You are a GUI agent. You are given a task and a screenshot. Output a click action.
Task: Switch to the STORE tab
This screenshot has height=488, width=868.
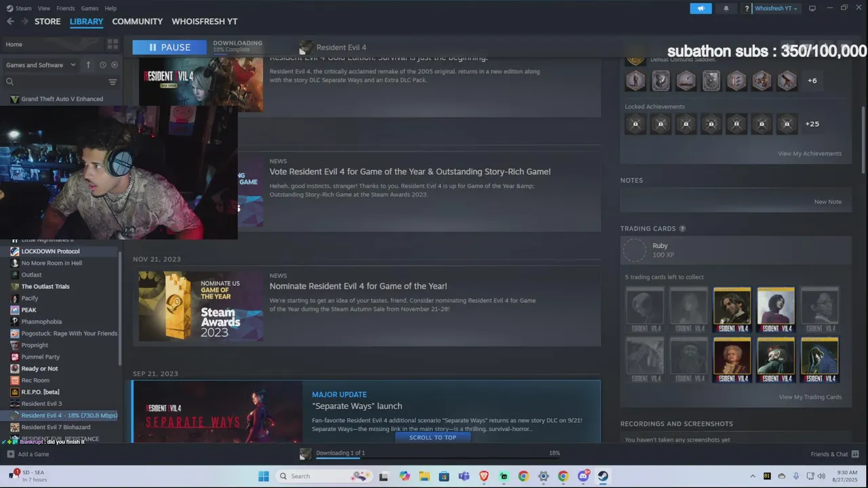pos(47,22)
